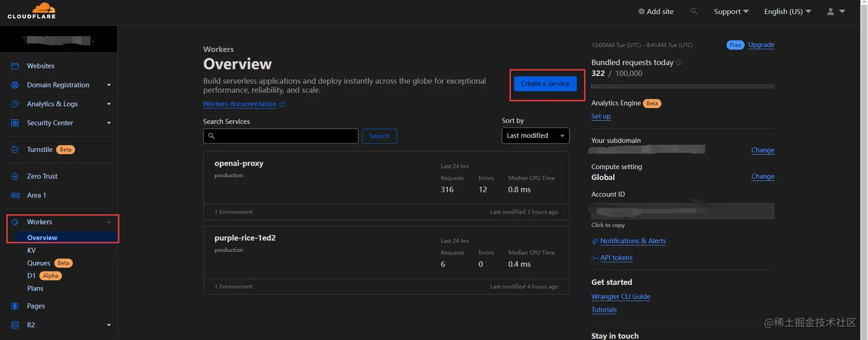Click the Upgrade link
Screen dimensions: 868x340
coord(761,45)
